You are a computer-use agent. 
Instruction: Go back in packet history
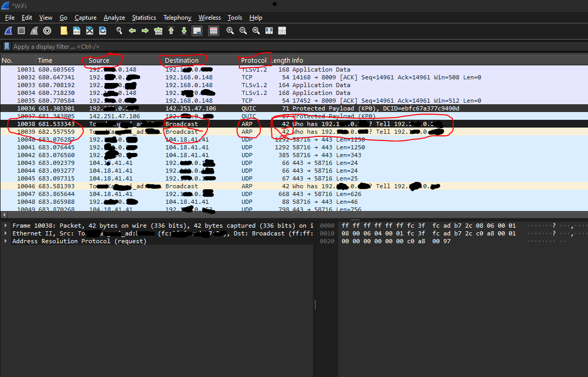(x=132, y=31)
